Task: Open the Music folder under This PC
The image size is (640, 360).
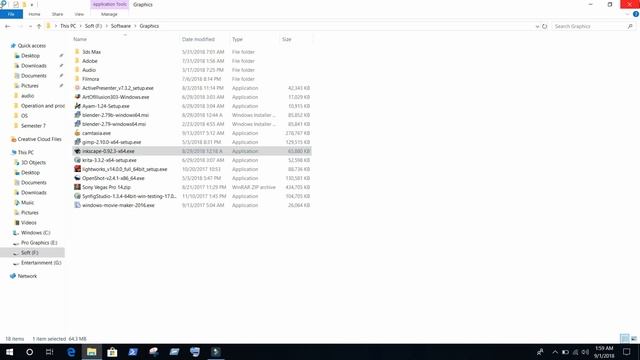Action: point(27,202)
